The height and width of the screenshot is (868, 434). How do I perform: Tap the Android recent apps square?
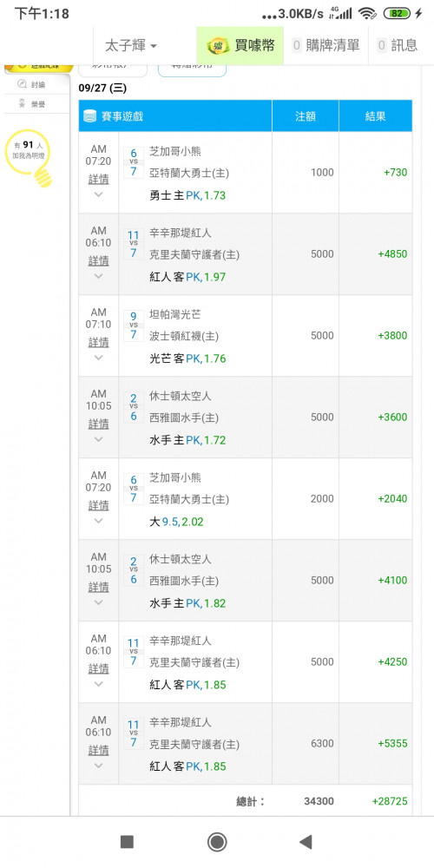127,842
